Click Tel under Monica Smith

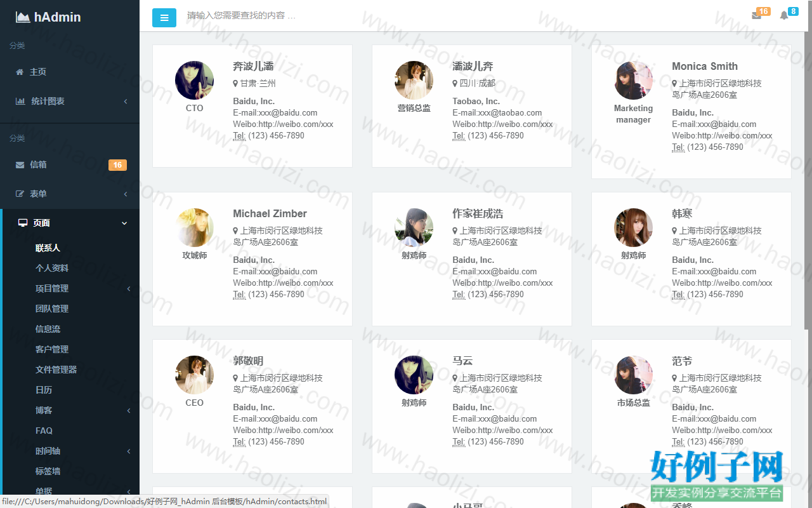pos(678,147)
